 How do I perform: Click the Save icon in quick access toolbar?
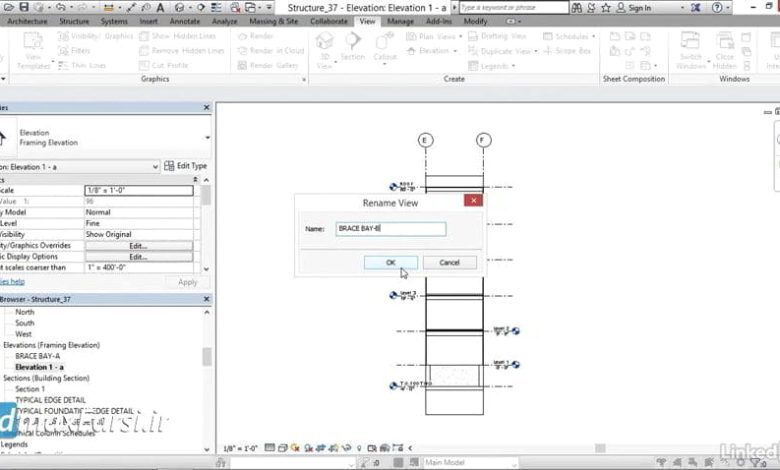[x=23, y=7]
